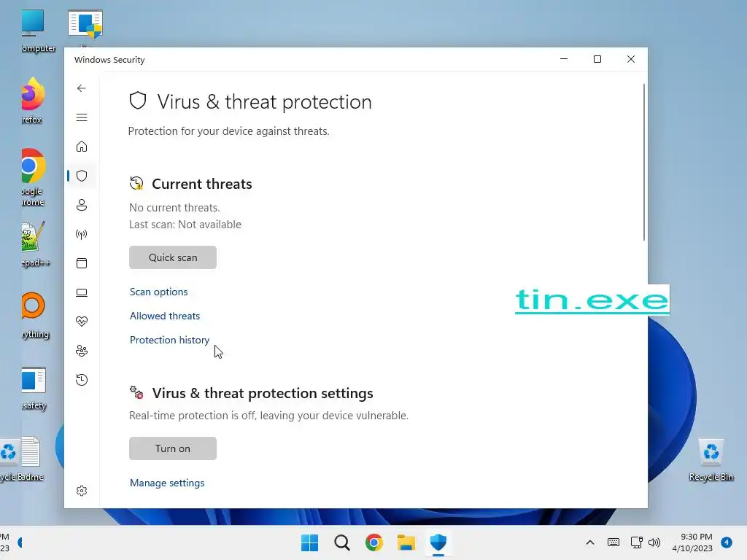Click the window vertical scrollbar
The image size is (747, 560).
tap(644, 162)
